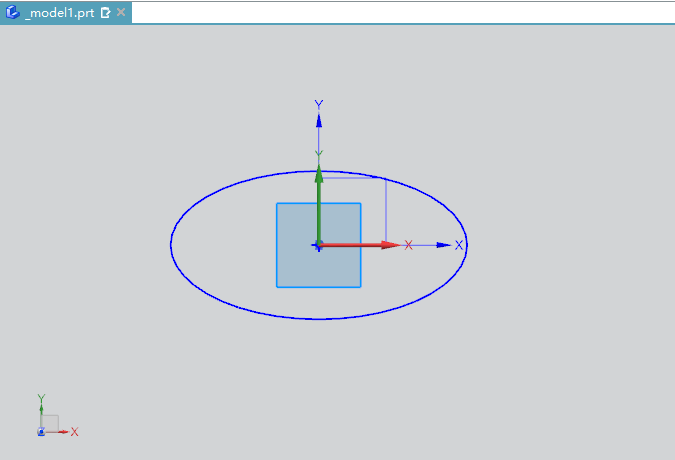Click the part file icon on the tab
The image size is (675, 460).
click(13, 12)
